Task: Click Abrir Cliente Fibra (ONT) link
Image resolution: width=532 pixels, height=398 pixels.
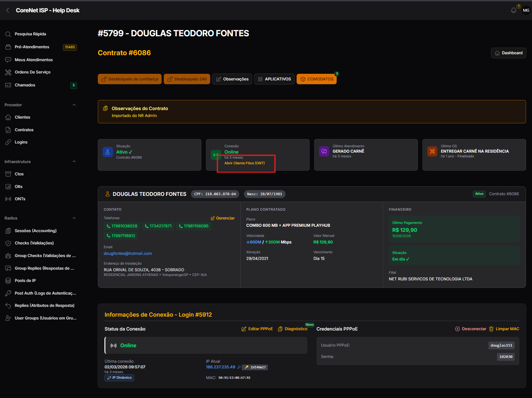Action: [245, 163]
